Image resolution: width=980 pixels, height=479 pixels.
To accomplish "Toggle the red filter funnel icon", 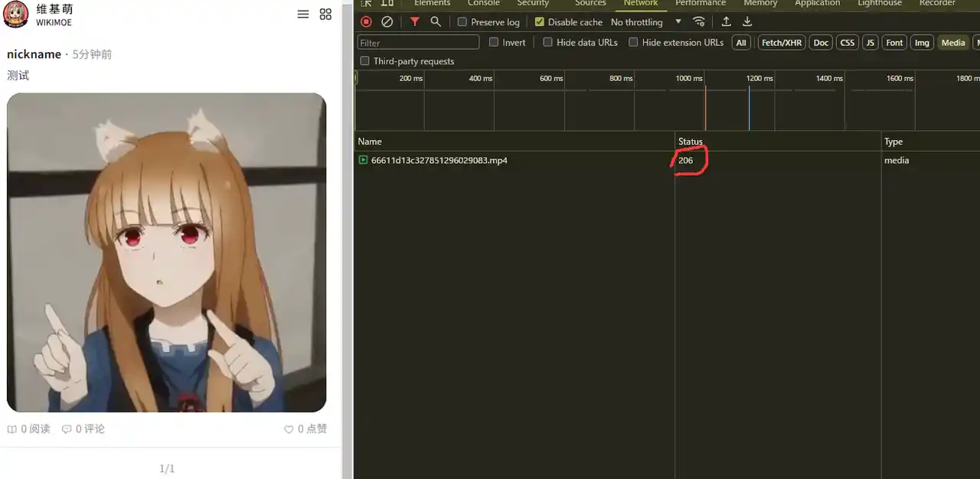I will pos(414,22).
